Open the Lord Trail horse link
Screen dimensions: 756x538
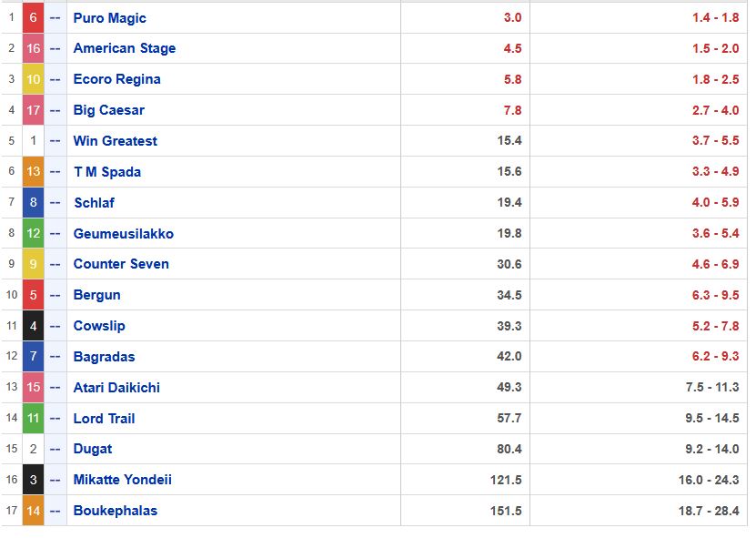pyautogui.click(x=104, y=419)
